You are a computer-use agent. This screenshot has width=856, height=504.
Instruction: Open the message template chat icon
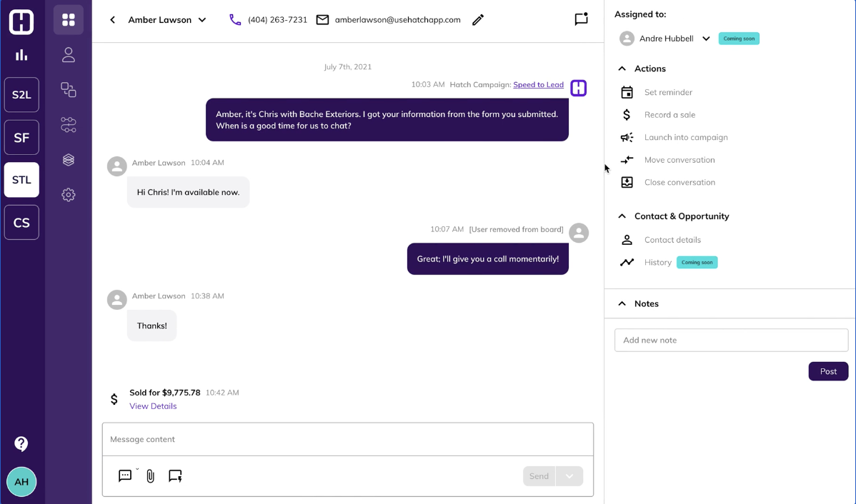pyautogui.click(x=126, y=475)
